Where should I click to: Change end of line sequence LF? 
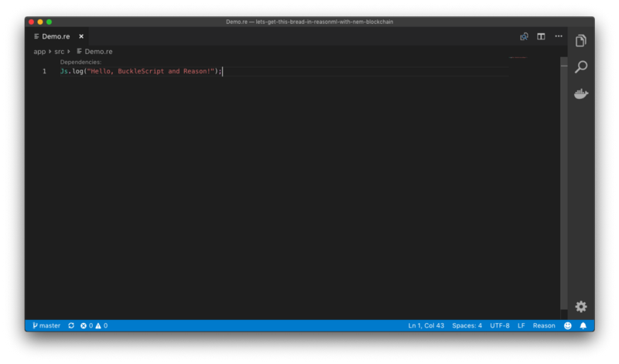(521, 325)
